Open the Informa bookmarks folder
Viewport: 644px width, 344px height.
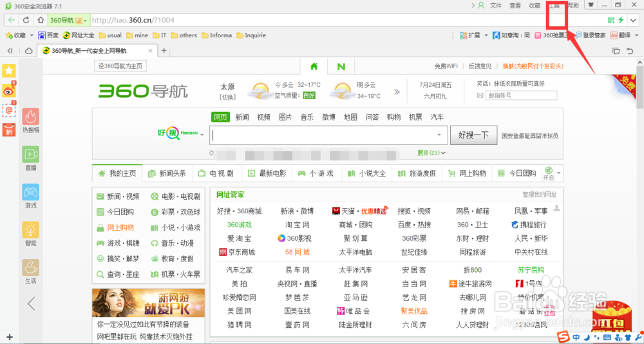click(x=217, y=35)
